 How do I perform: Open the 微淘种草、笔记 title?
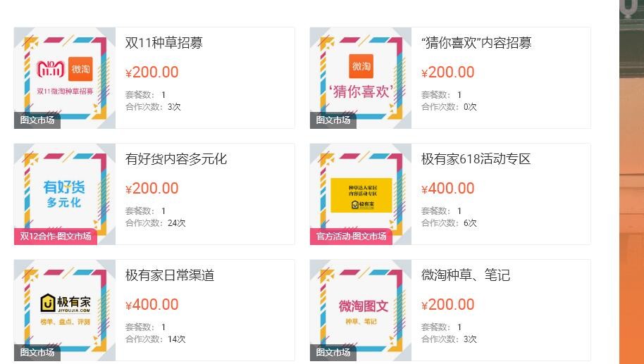pyautogui.click(x=466, y=275)
